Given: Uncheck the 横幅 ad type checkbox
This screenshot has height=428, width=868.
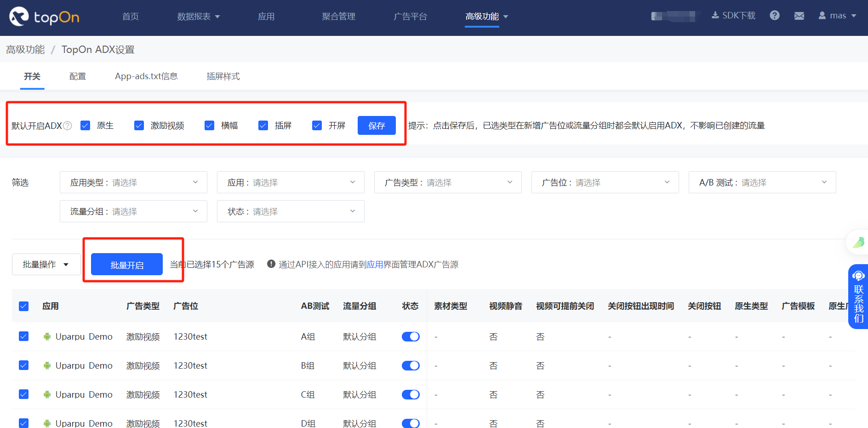Looking at the screenshot, I should (x=209, y=125).
